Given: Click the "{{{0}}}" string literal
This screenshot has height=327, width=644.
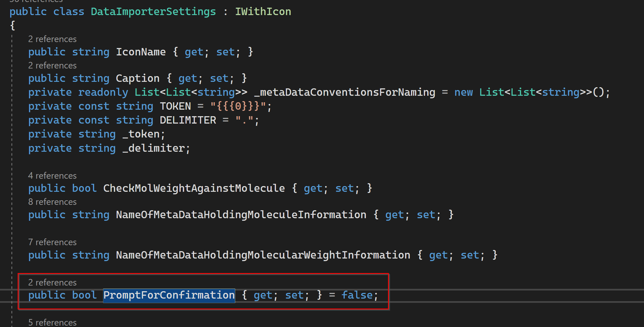Looking at the screenshot, I should (238, 106).
